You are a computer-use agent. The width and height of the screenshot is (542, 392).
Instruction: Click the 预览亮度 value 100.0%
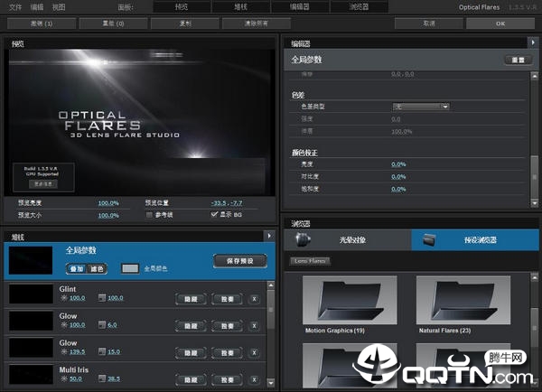[x=108, y=203]
